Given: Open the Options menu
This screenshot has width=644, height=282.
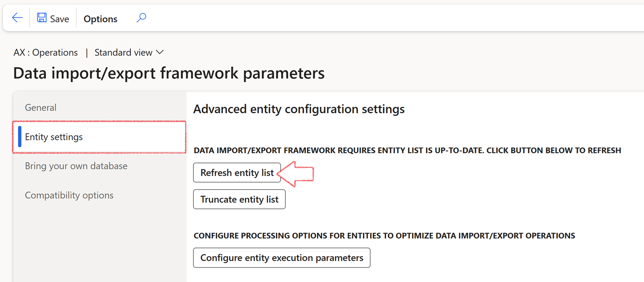Looking at the screenshot, I should click(100, 19).
